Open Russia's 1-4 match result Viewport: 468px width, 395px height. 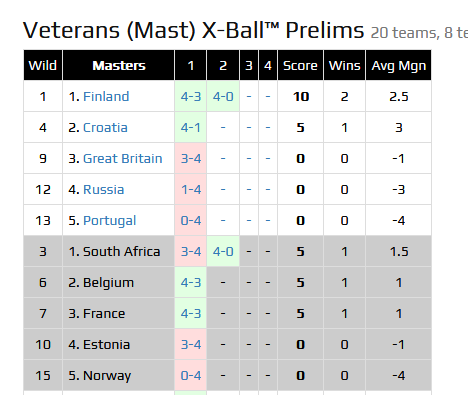pos(191,190)
